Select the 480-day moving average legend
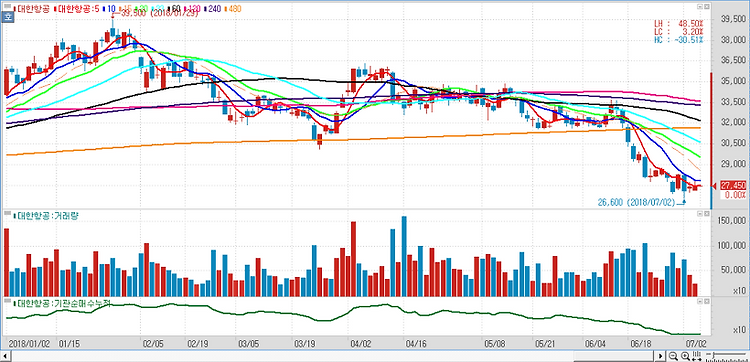 233,9
